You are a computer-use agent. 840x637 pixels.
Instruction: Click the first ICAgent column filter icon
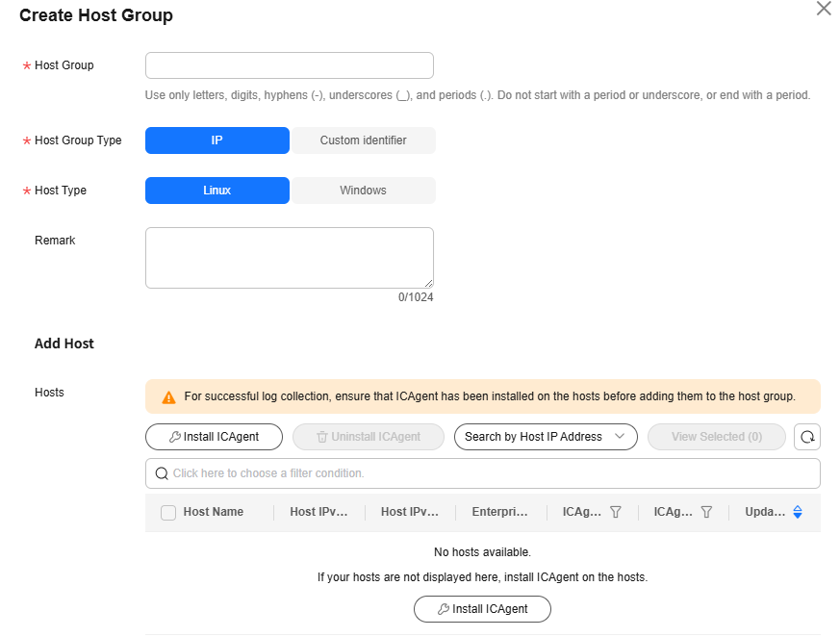(616, 512)
